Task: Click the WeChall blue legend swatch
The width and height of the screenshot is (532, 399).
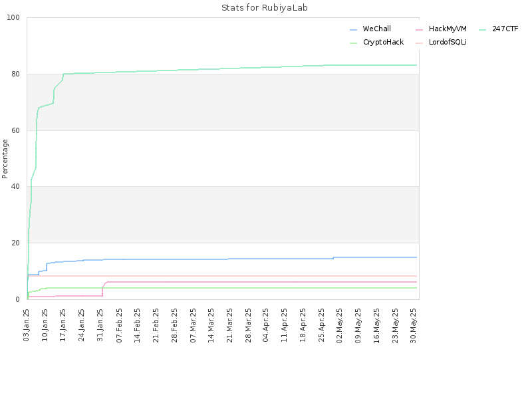Action: pos(353,30)
